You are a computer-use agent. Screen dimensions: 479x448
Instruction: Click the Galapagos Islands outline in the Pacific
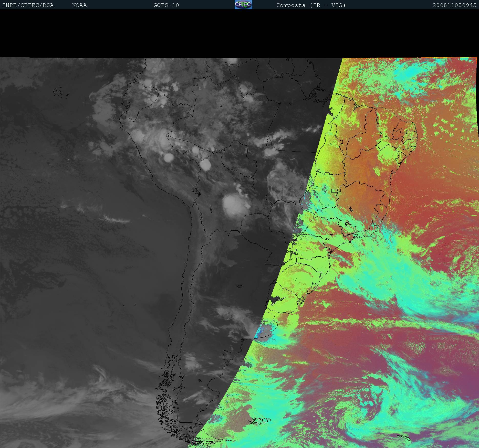pos(58,93)
